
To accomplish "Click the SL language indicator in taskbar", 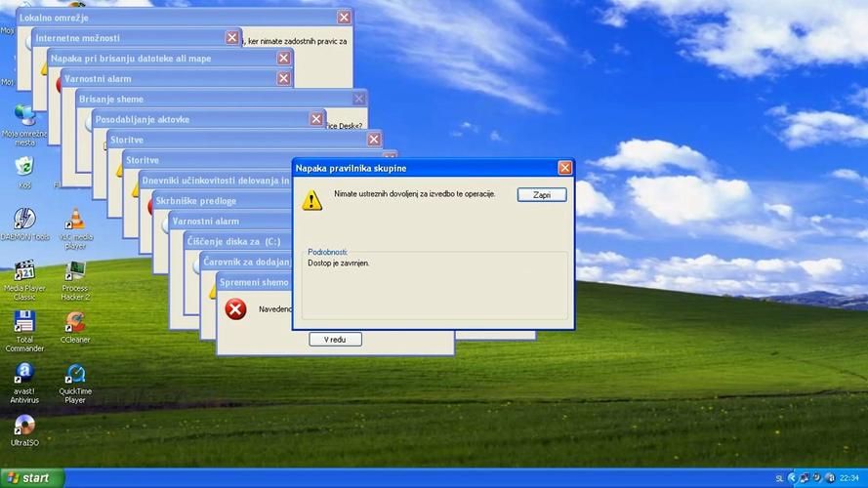I will tap(779, 478).
